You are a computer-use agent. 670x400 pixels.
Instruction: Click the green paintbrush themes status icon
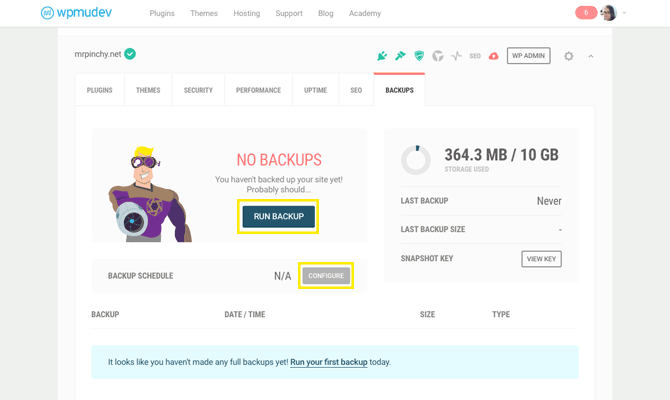pos(400,56)
